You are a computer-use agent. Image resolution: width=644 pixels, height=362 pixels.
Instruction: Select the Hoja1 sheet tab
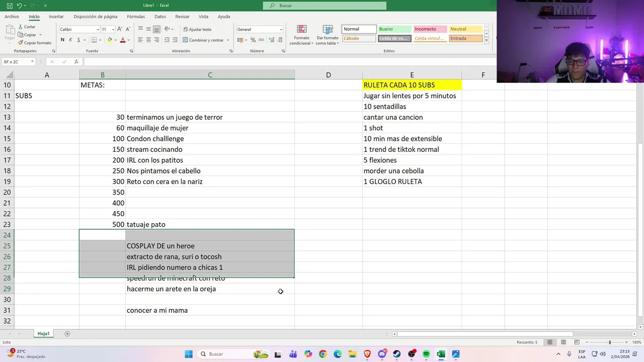(x=43, y=334)
